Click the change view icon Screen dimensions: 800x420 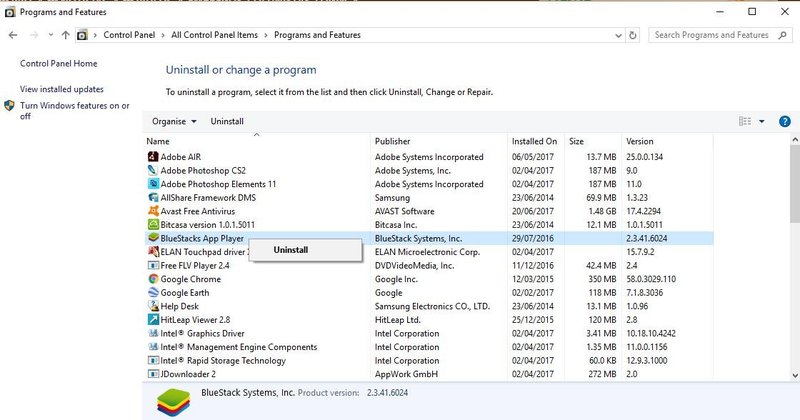tap(745, 121)
